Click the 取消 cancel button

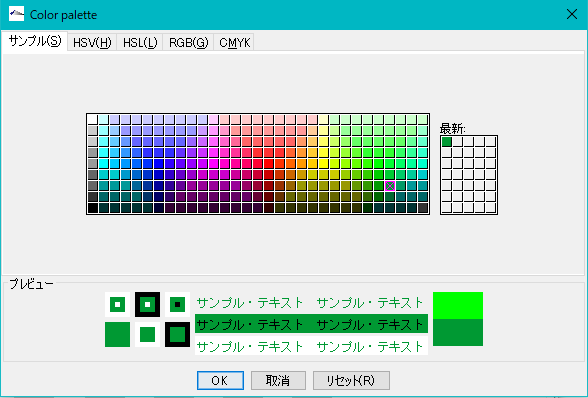point(278,380)
